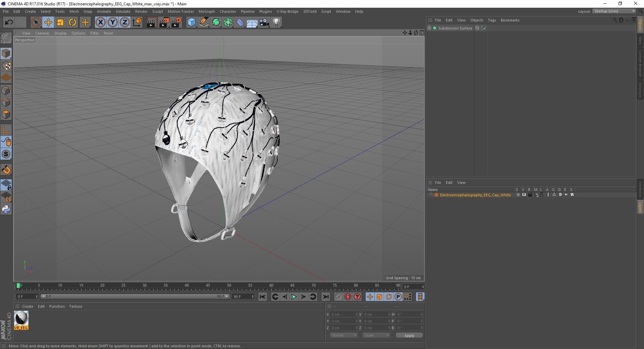Activate the Scale tool
644x349 pixels.
pos(60,22)
